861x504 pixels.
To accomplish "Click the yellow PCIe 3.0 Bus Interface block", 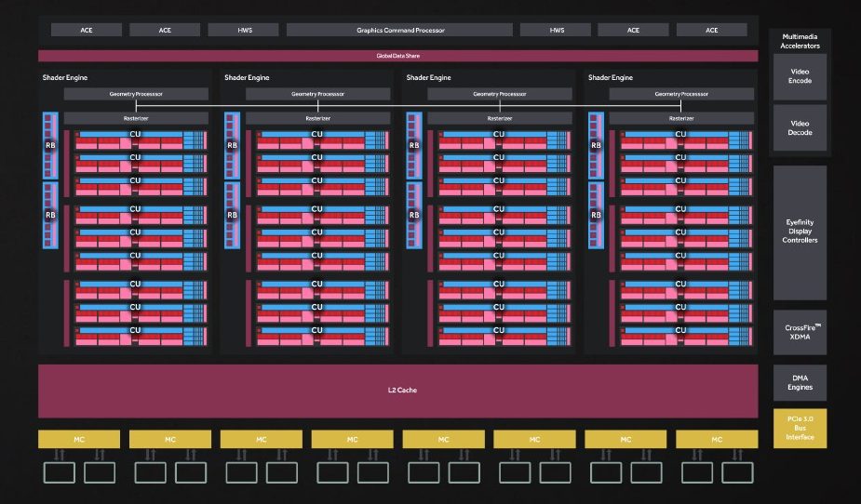I will pos(800,428).
